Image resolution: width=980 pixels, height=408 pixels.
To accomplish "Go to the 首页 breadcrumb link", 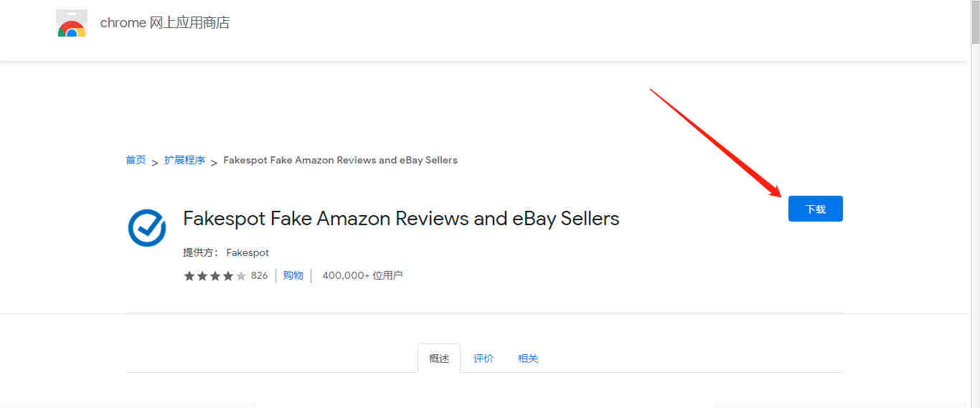I will 136,160.
